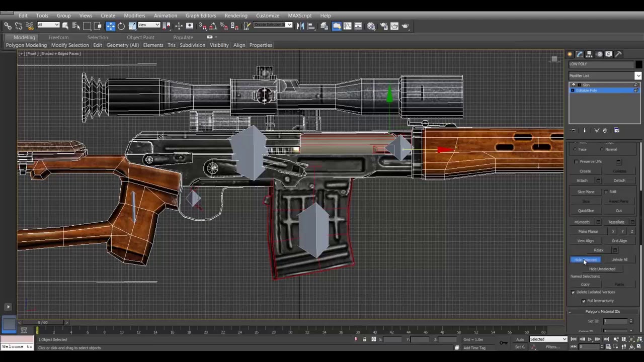Open the Render Setup icon
Viewport: 644px width, 362px height.
[383, 26]
